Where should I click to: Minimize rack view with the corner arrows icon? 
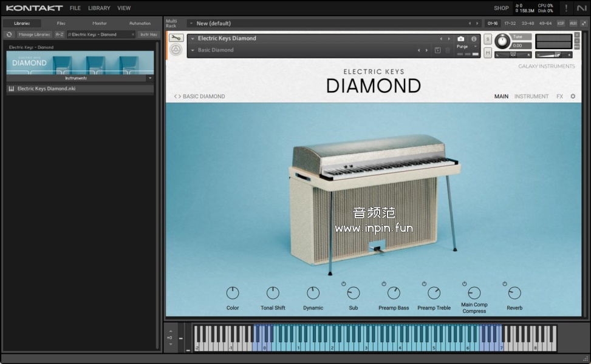(584, 23)
